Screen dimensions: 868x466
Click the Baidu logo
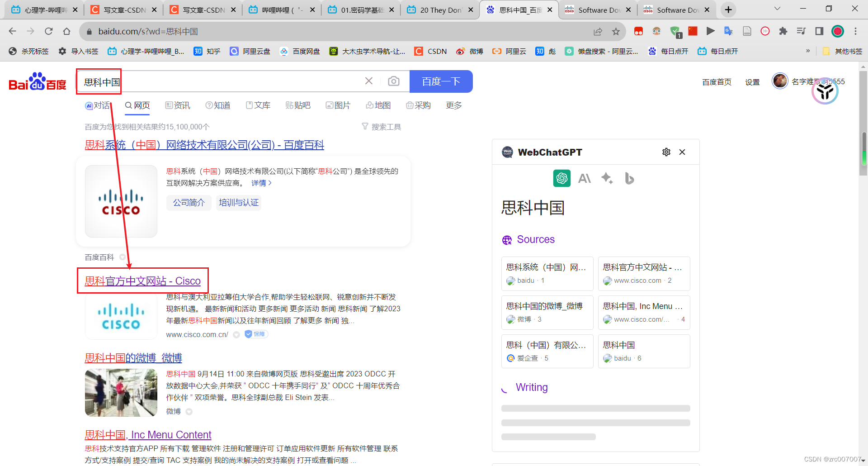click(x=38, y=82)
